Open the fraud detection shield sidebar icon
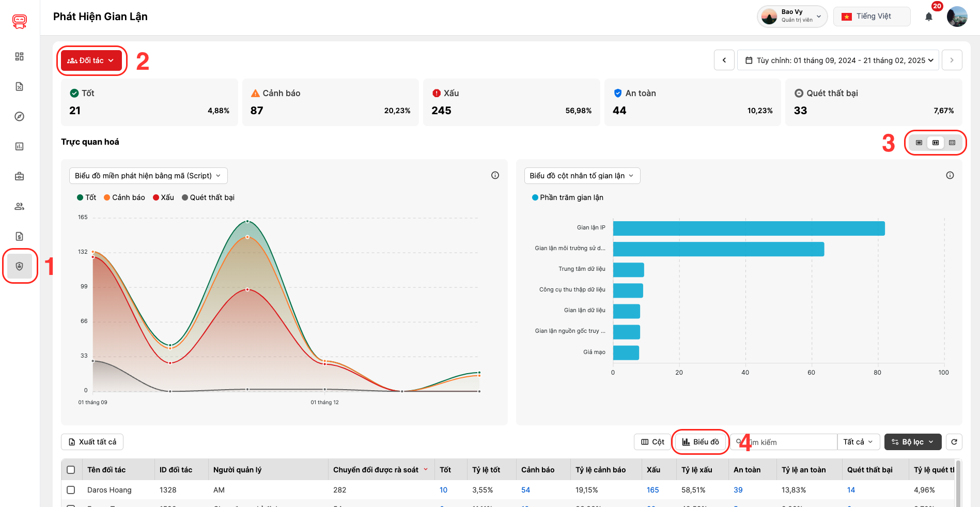 pos(20,266)
